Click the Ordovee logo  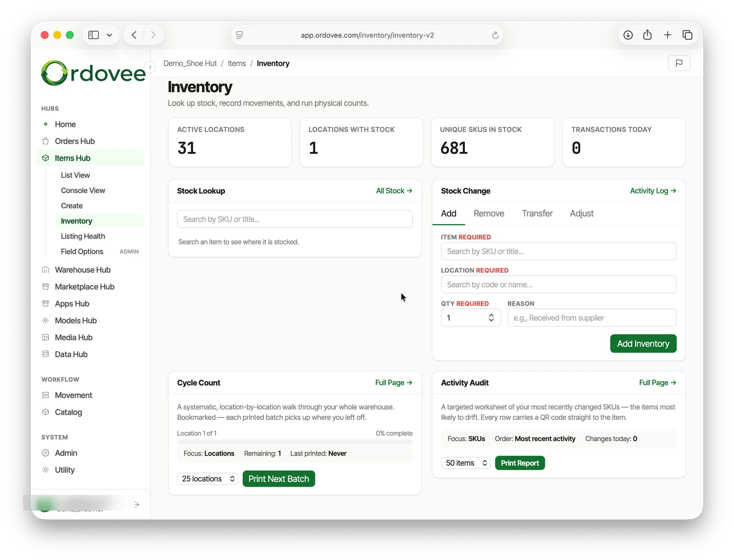(x=93, y=73)
